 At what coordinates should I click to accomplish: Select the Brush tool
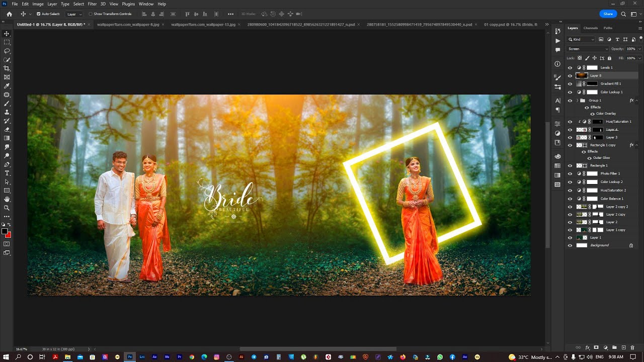(7, 104)
